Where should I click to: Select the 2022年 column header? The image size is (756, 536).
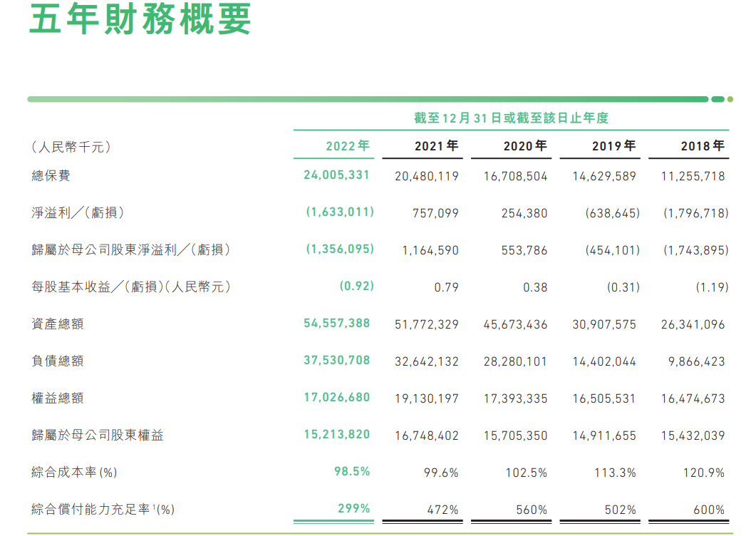coord(348,145)
